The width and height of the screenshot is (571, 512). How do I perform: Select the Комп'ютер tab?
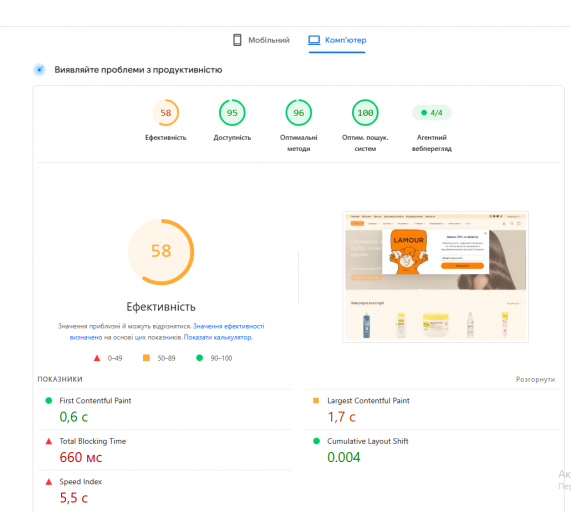[337, 40]
